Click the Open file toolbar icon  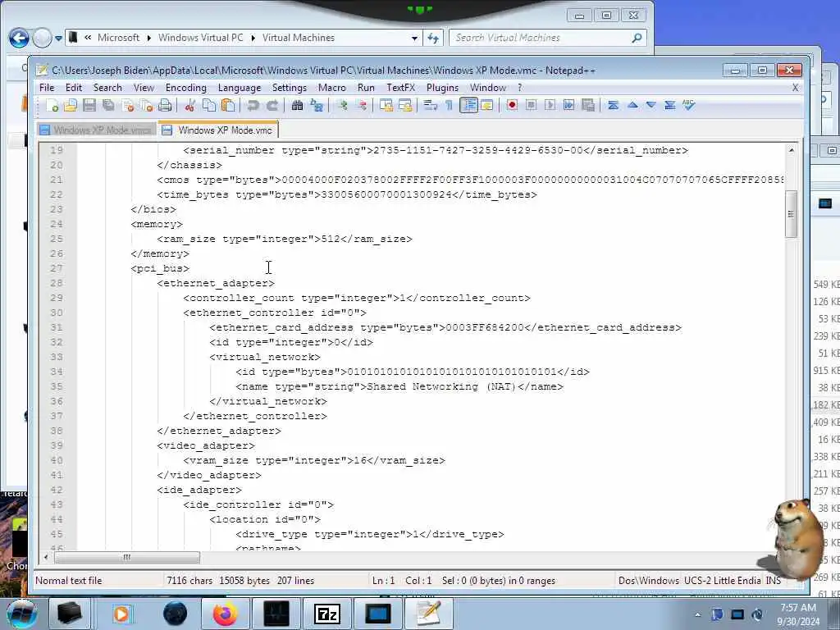71,106
